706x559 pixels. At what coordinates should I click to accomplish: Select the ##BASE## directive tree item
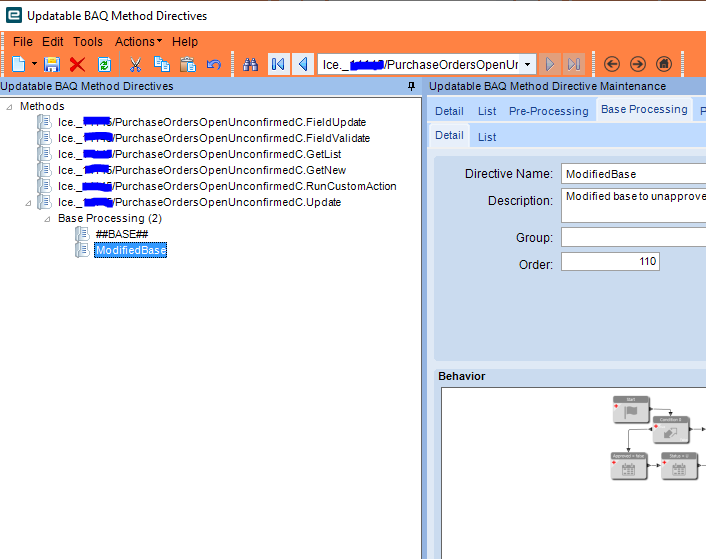tap(122, 234)
